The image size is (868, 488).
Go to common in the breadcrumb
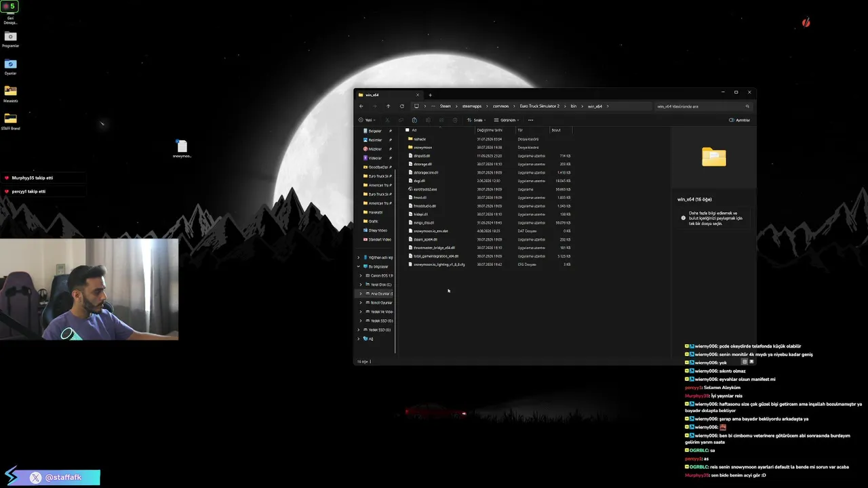point(500,106)
